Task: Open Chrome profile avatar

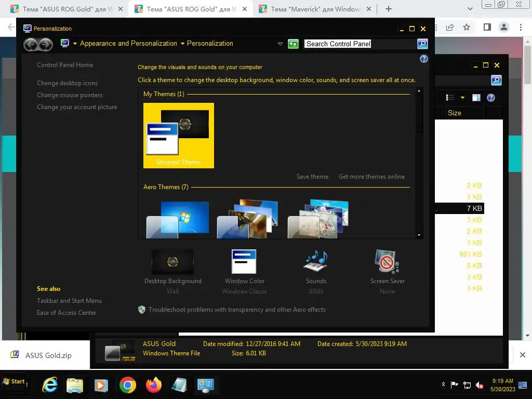Action: click(504, 27)
